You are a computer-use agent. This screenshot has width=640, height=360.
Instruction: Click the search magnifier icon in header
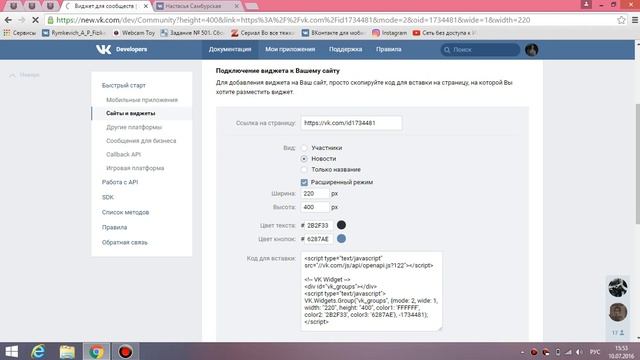(x=447, y=50)
